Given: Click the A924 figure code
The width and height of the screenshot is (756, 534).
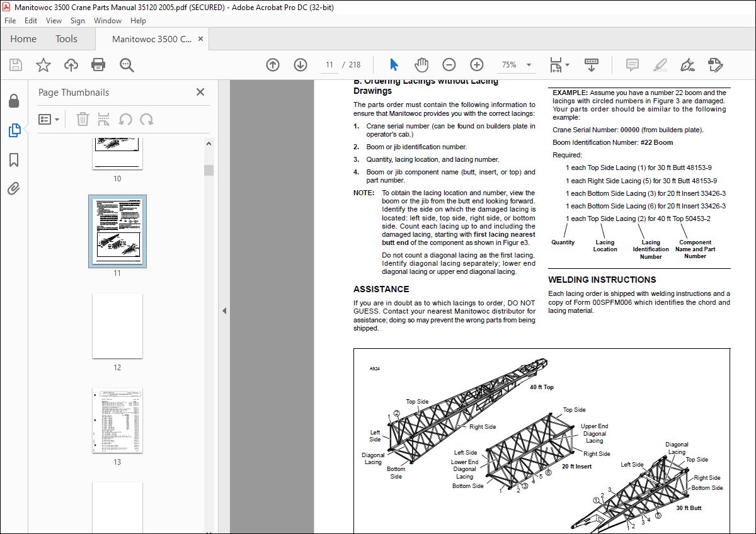Looking at the screenshot, I should click(375, 369).
